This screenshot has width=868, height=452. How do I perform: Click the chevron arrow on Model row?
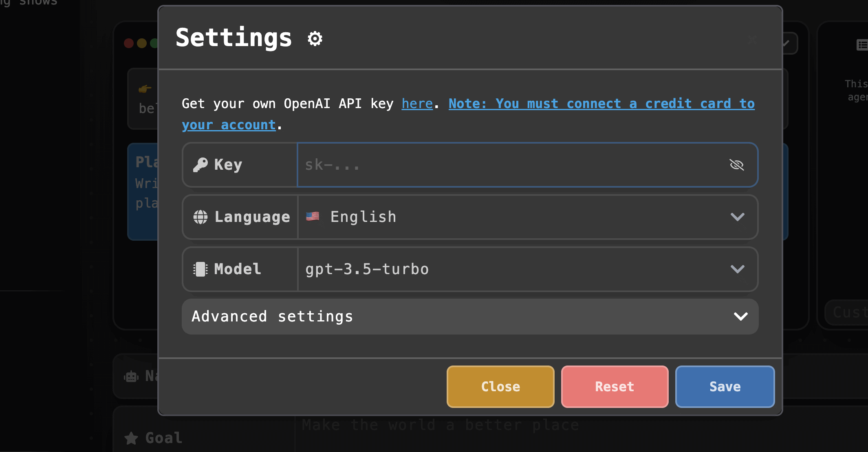click(x=737, y=269)
